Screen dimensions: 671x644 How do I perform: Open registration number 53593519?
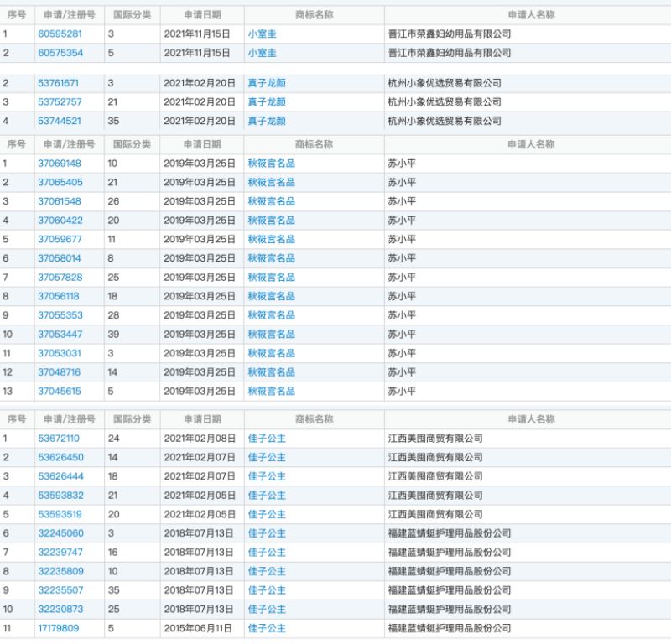tap(60, 514)
